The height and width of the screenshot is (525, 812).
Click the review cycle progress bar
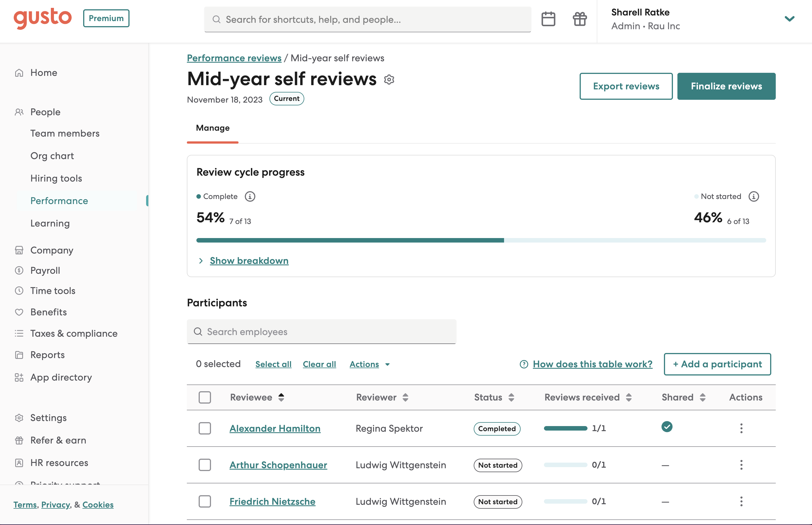click(481, 240)
